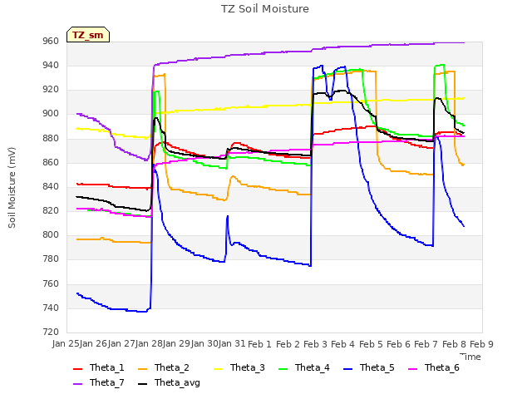
Task: Click the 720 y-axis tick label
Action: (51, 332)
